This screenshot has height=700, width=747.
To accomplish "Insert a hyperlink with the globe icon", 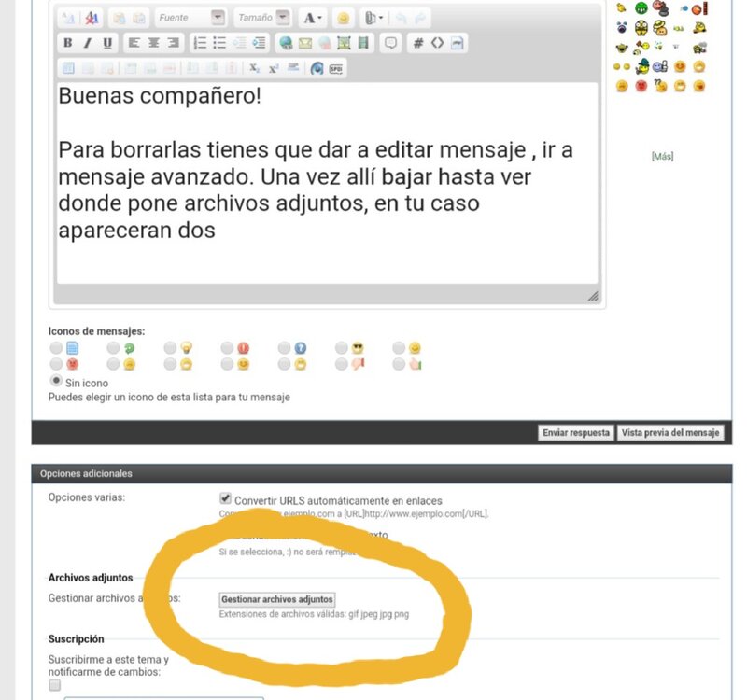I will click(286, 43).
